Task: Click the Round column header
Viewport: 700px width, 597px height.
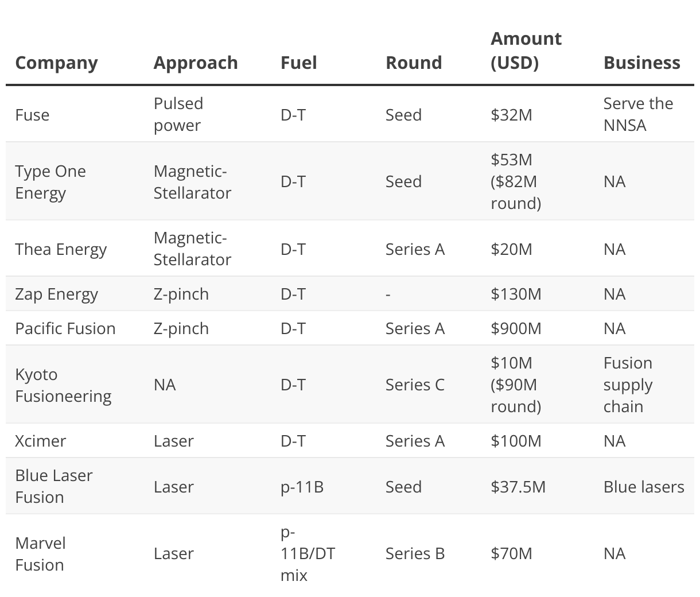Action: click(x=414, y=63)
